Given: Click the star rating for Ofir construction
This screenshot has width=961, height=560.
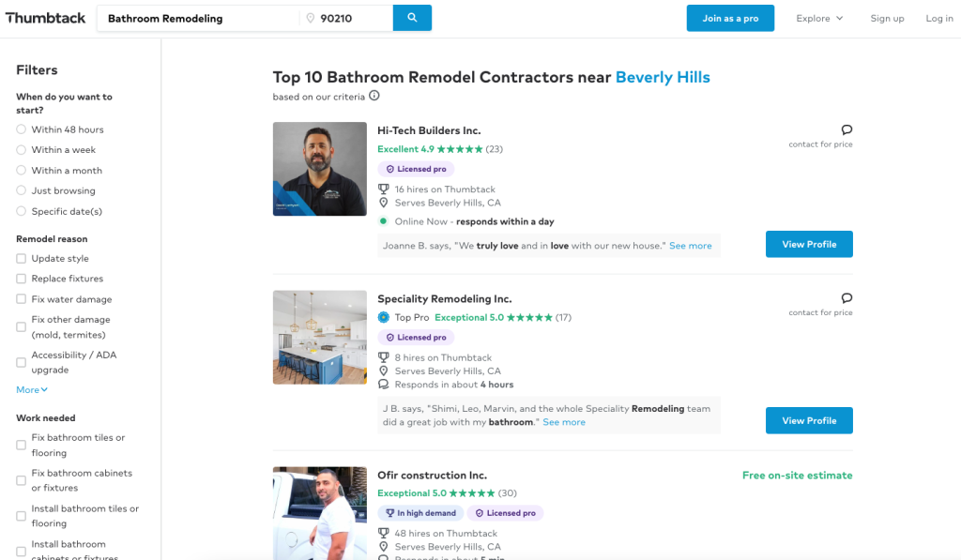Looking at the screenshot, I should pyautogui.click(x=472, y=493).
